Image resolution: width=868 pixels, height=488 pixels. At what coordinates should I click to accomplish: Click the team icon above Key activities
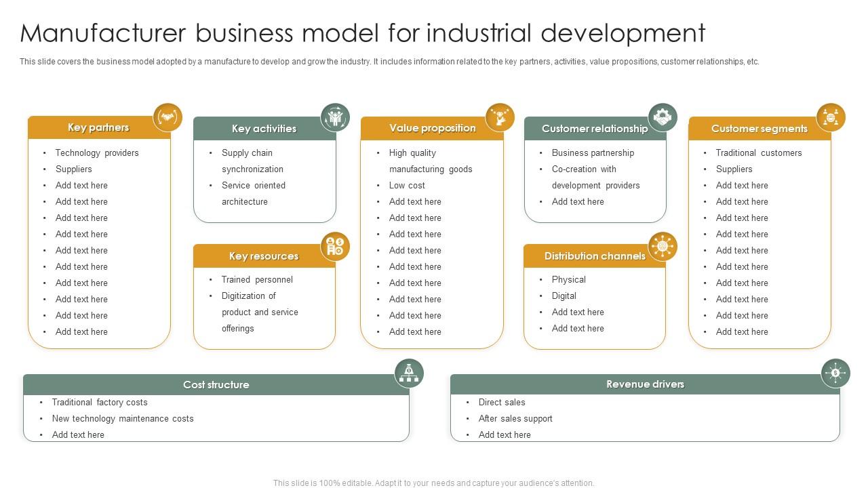[335, 118]
